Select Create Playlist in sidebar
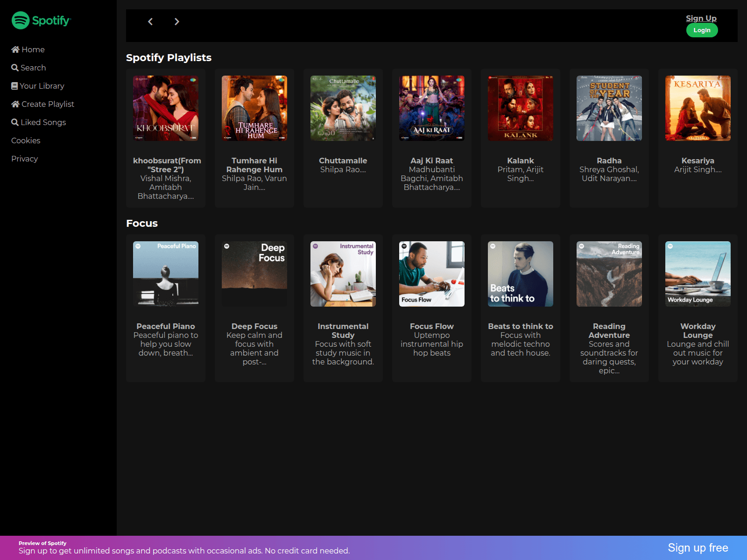This screenshot has width=747, height=560. (42, 104)
